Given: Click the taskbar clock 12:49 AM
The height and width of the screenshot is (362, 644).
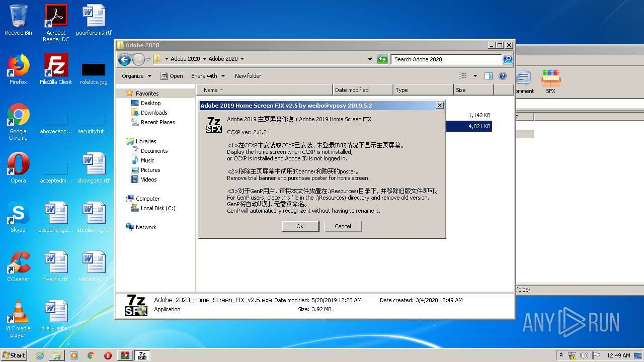Looking at the screenshot, I should (x=618, y=355).
